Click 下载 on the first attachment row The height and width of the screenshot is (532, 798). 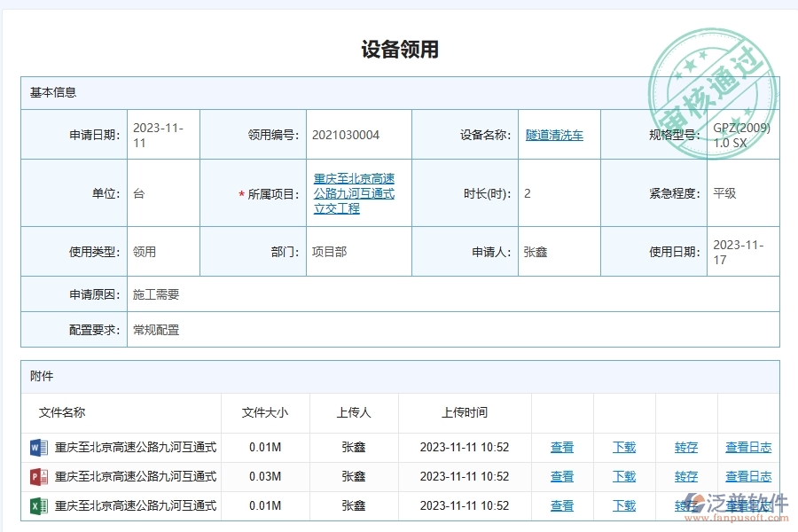(623, 447)
